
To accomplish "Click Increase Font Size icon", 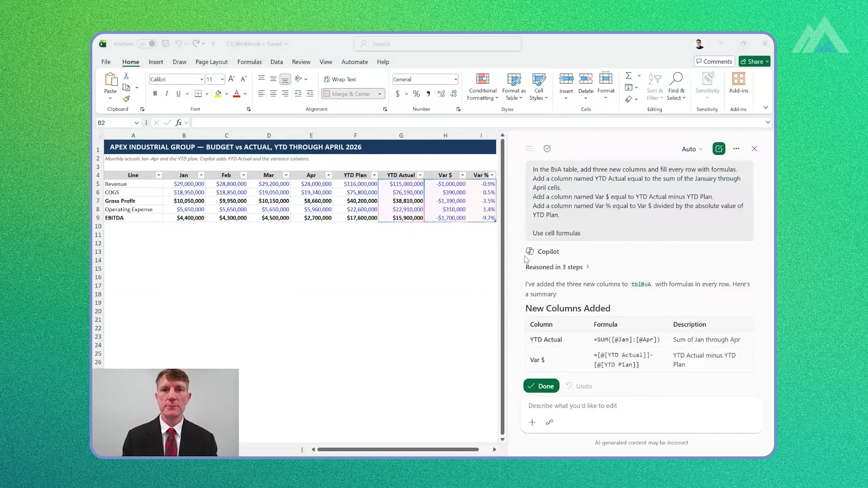I will 231,79.
